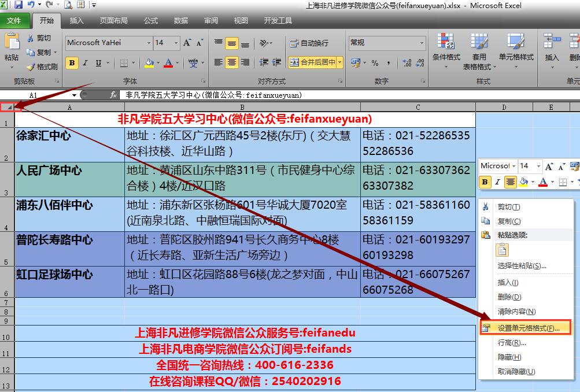Image resolution: width=580 pixels, height=392 pixels.
Task: Increase font size on the mini toolbar
Action: tap(549, 167)
